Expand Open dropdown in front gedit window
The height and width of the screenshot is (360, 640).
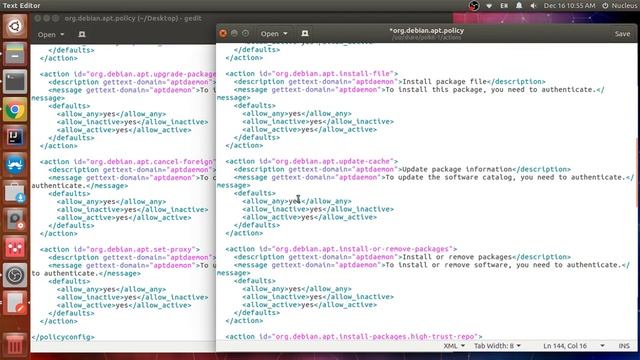274,33
